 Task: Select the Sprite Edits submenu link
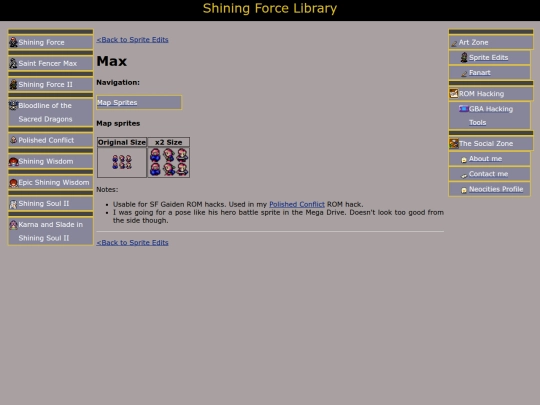pos(488,58)
